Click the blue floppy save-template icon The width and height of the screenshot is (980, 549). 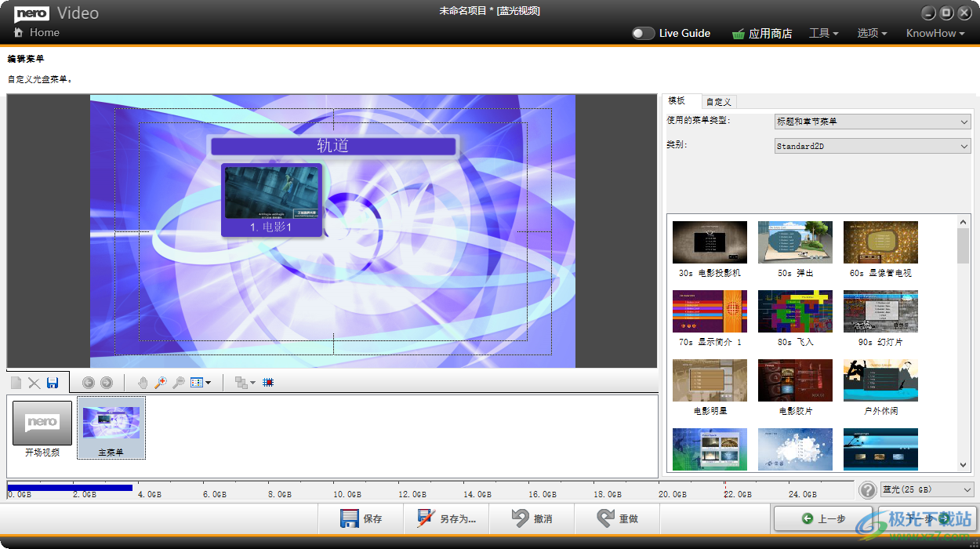(53, 383)
